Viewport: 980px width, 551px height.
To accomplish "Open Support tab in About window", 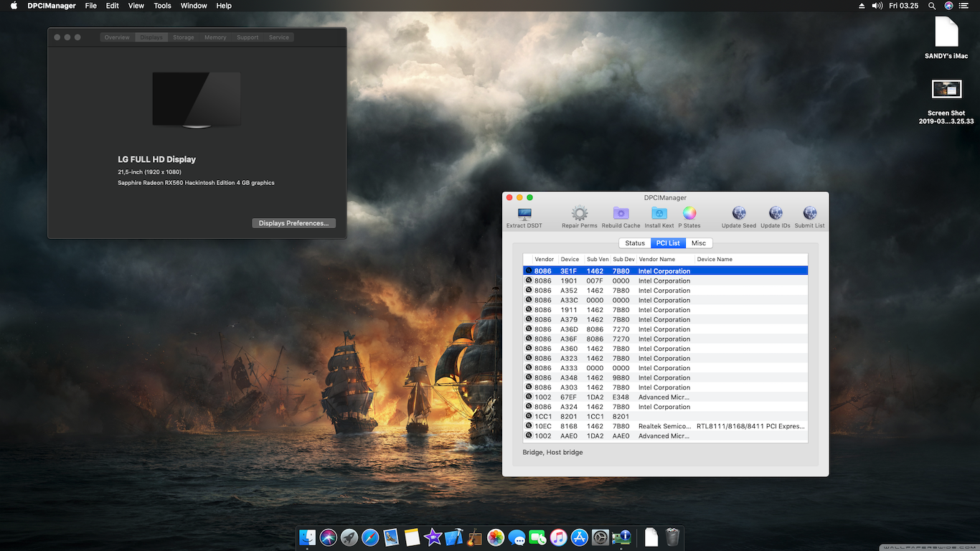I will [248, 37].
